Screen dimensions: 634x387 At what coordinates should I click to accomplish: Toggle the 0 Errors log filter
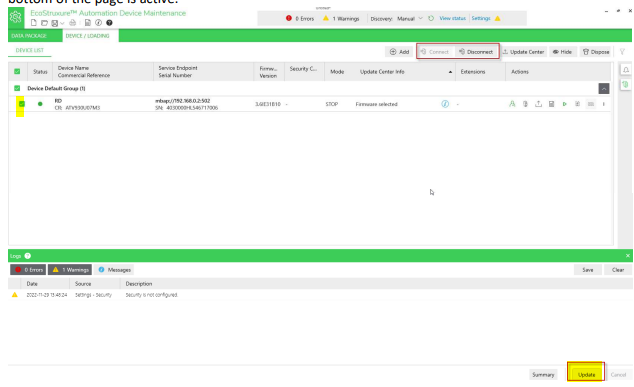click(x=28, y=270)
